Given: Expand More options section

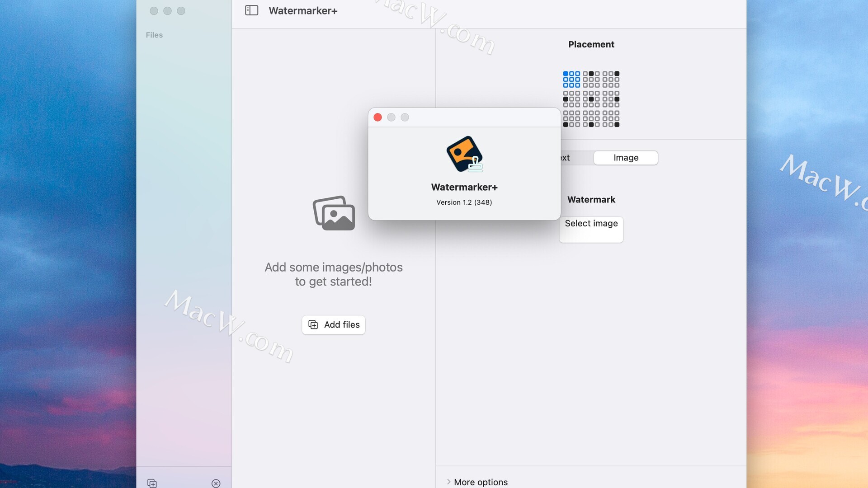Looking at the screenshot, I should pyautogui.click(x=477, y=482).
